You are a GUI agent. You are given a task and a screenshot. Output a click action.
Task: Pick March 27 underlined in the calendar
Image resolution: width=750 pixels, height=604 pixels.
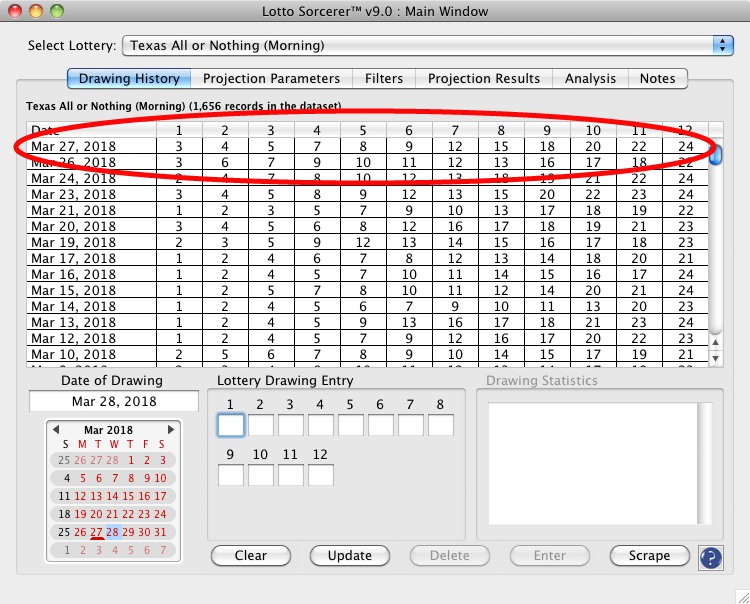pos(97,532)
